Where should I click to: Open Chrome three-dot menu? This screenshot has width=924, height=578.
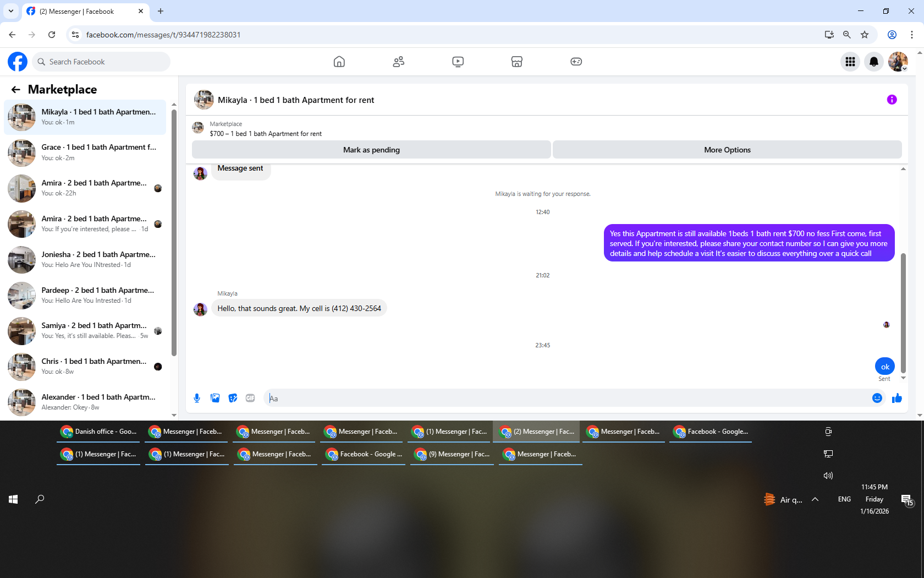click(x=912, y=35)
